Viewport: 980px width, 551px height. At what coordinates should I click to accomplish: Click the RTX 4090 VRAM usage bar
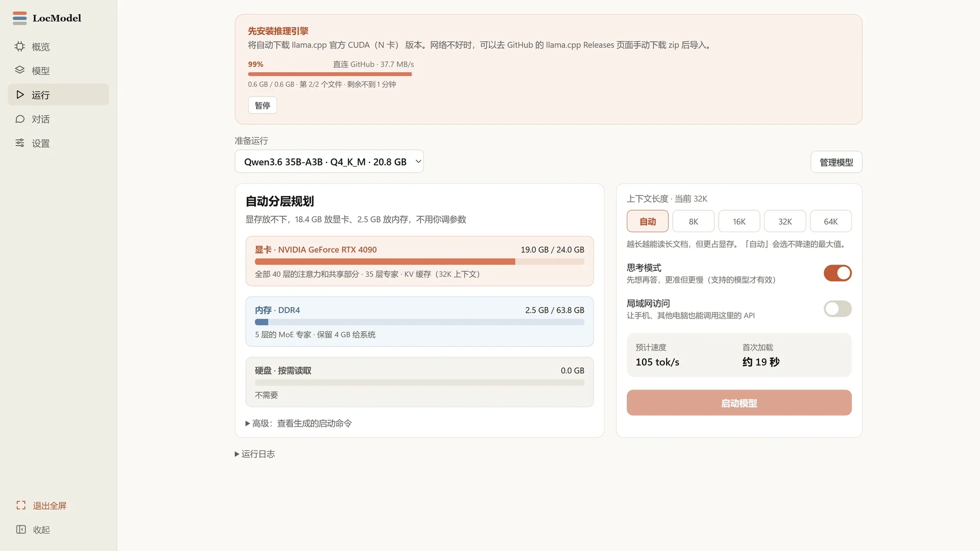pyautogui.click(x=420, y=262)
